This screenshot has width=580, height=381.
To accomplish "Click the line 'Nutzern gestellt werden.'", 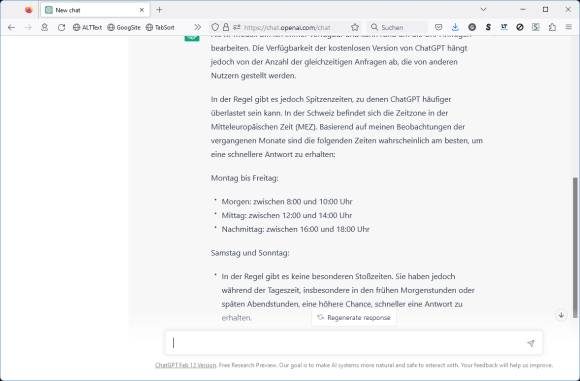I will pyautogui.click(x=253, y=75).
